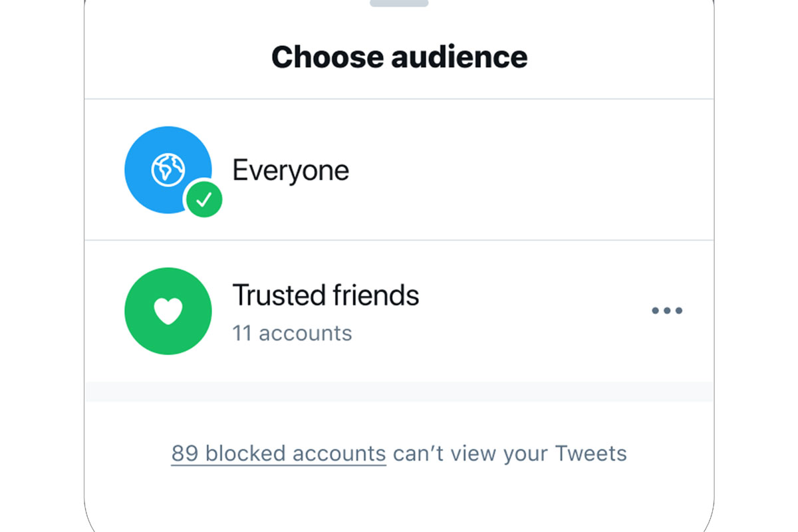Click the "can't view your Tweets" text

pyautogui.click(x=510, y=454)
